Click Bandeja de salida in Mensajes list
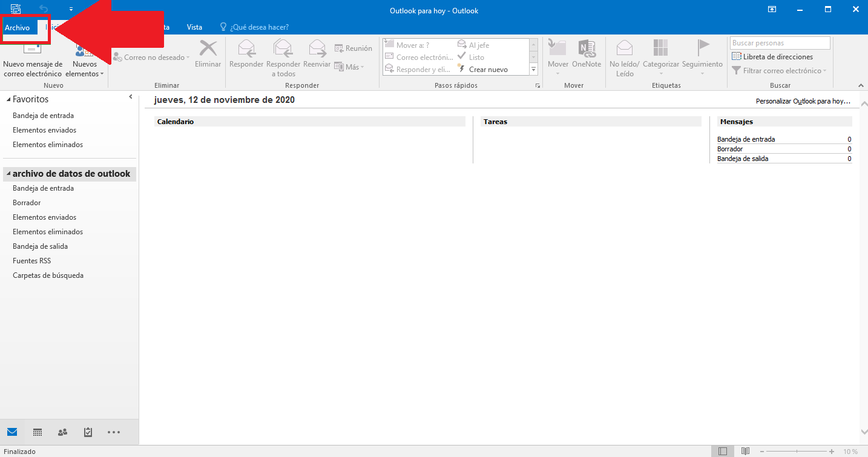This screenshot has height=457, width=868. click(x=743, y=159)
